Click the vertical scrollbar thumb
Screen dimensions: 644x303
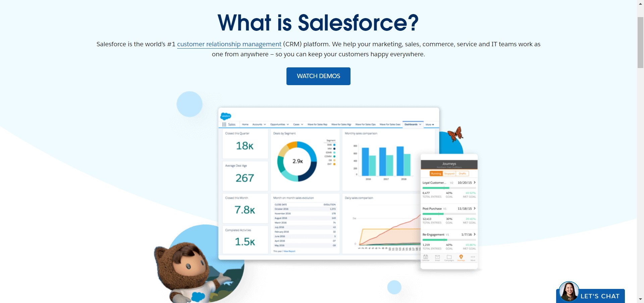pyautogui.click(x=640, y=42)
